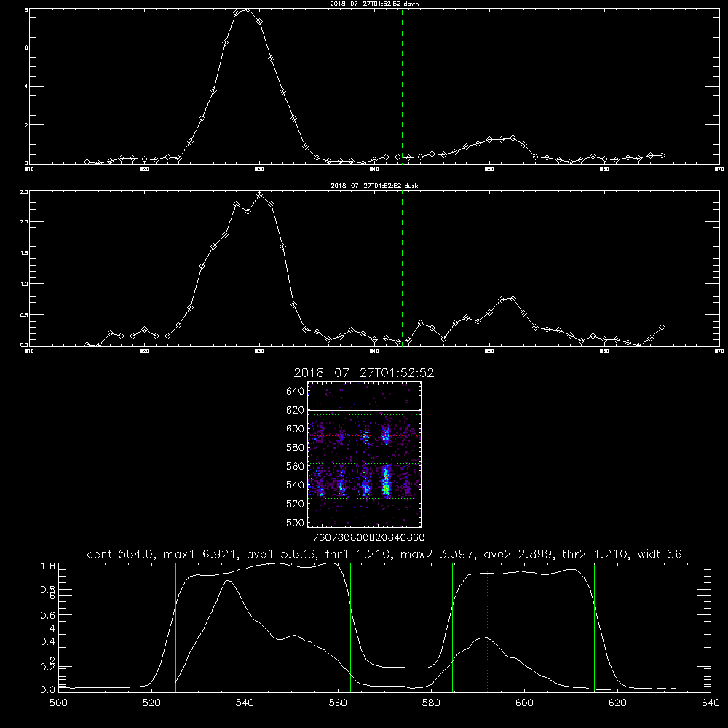Click the last diamond marker on dawn curve

pyautogui.click(x=662, y=156)
